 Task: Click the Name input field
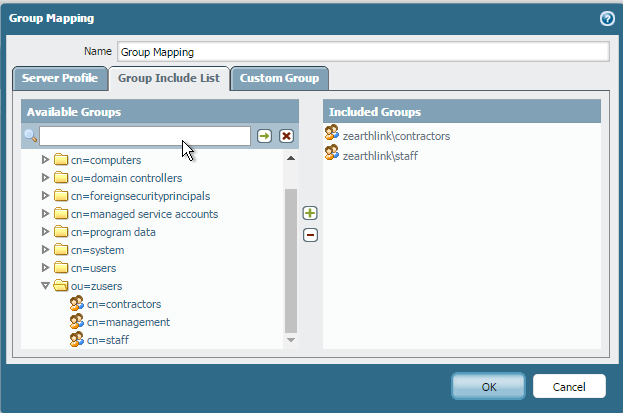[363, 52]
